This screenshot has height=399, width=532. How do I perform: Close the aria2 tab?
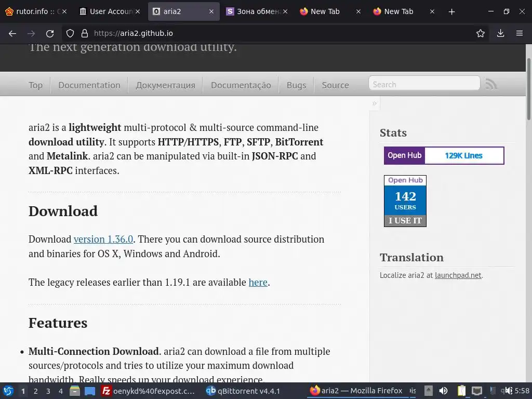pos(211,11)
